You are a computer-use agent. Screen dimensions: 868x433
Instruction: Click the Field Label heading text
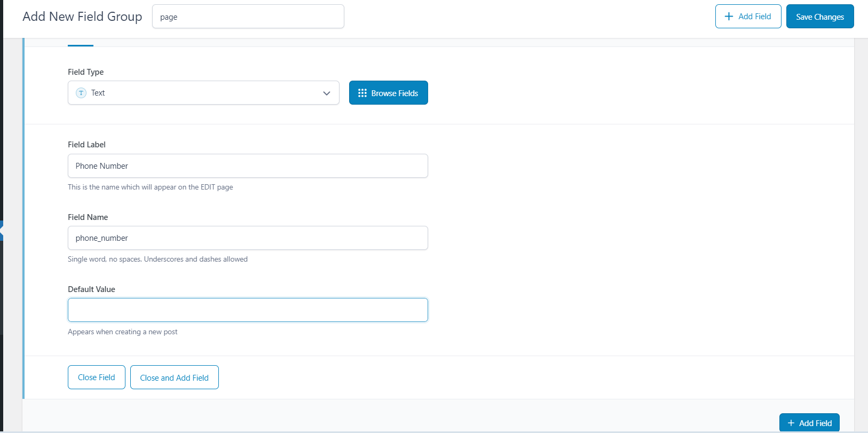click(x=86, y=145)
